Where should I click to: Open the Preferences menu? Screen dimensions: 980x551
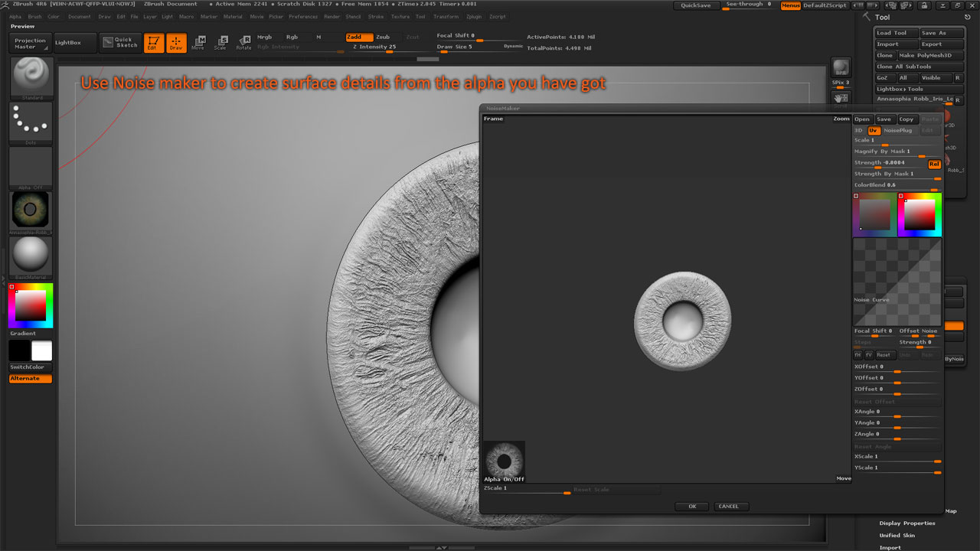click(303, 16)
